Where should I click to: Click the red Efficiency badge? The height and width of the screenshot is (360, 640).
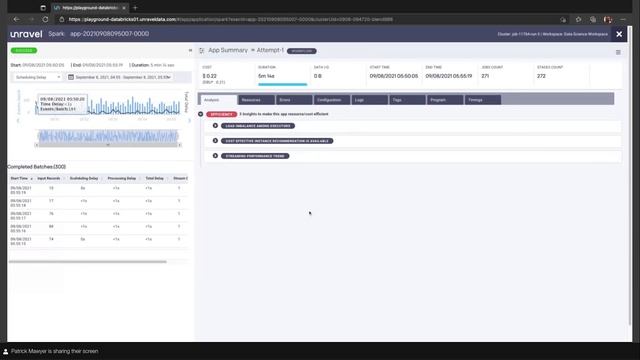tap(222, 114)
